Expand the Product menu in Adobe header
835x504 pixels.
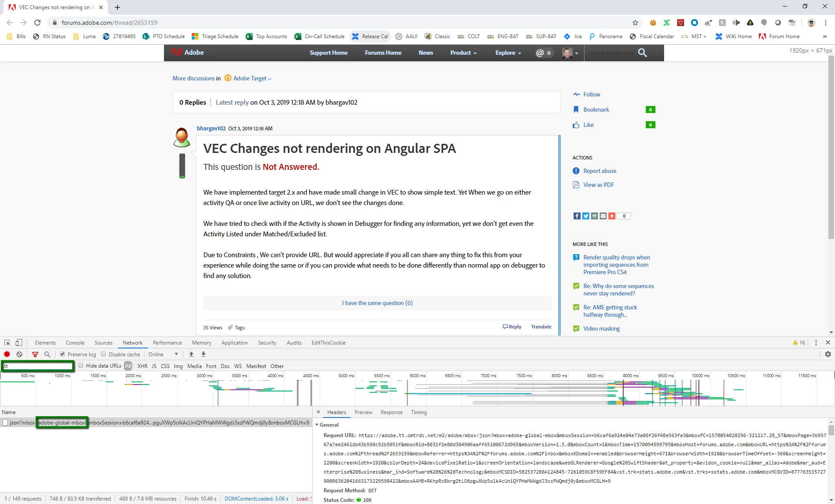(463, 53)
